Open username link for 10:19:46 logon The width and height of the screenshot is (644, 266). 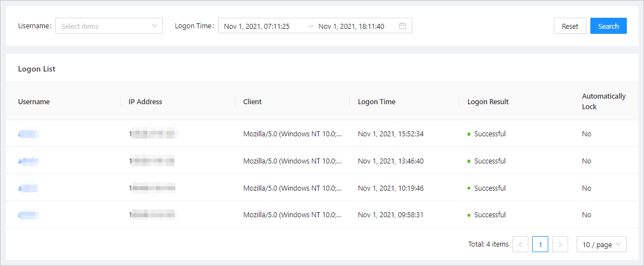[x=28, y=188]
